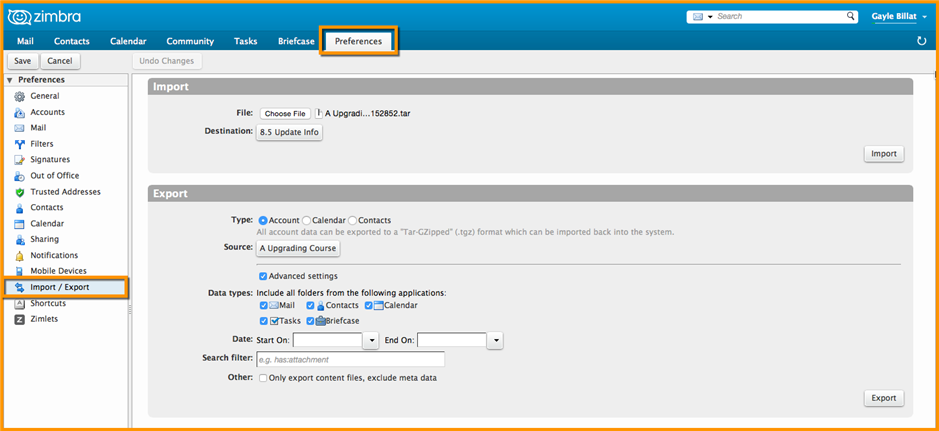Click the Save button
Screen dimensions: 939x431
tap(23, 61)
